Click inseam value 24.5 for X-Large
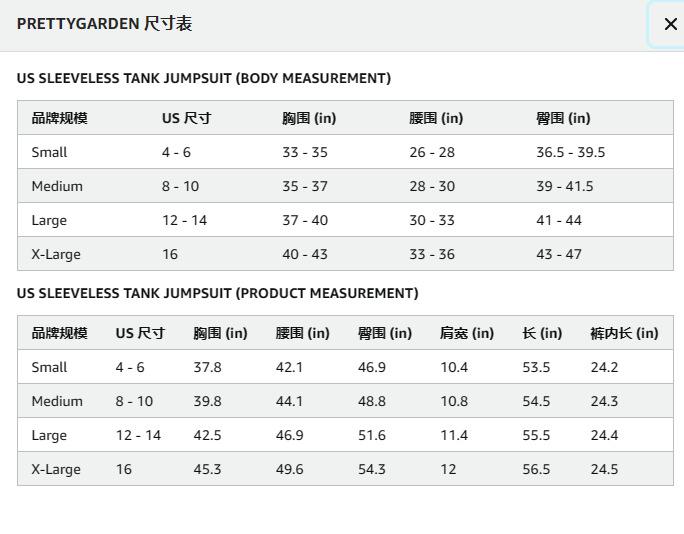Screen dimensions: 684x534 point(604,469)
